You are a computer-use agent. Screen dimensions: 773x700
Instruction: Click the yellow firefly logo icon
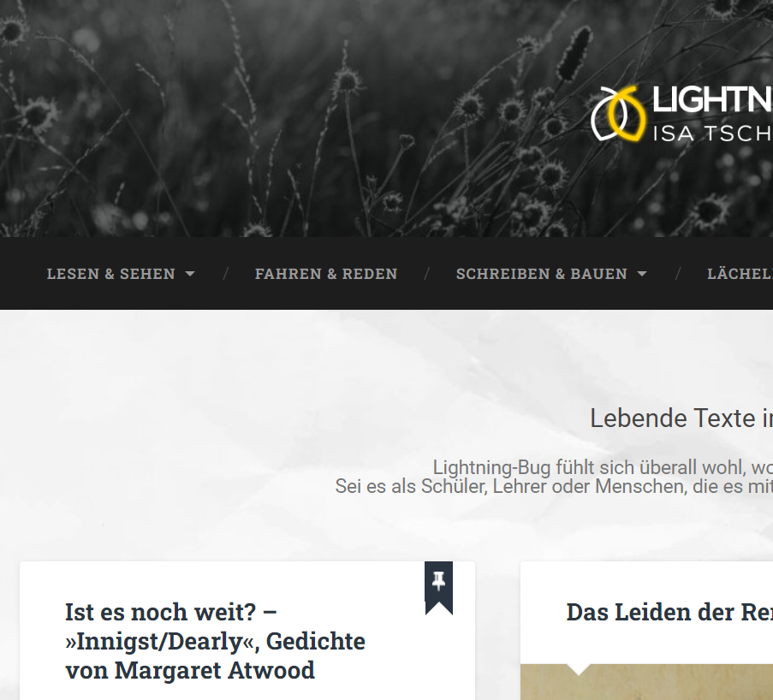tap(619, 114)
